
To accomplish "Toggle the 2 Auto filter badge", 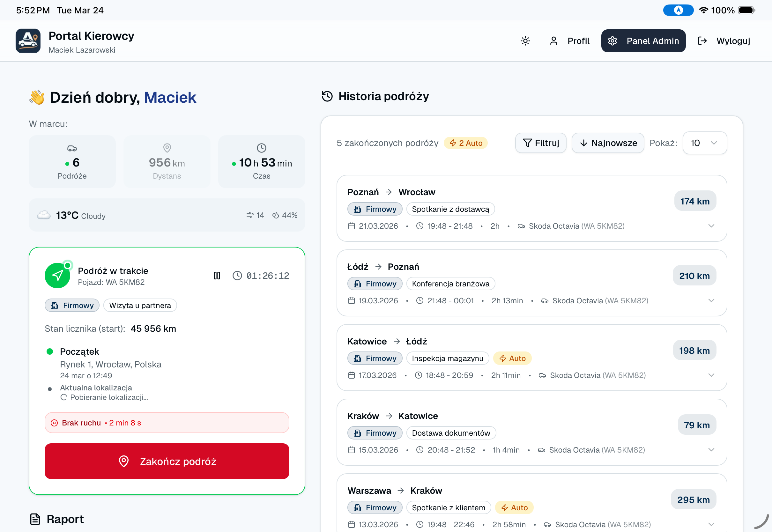I will click(466, 143).
